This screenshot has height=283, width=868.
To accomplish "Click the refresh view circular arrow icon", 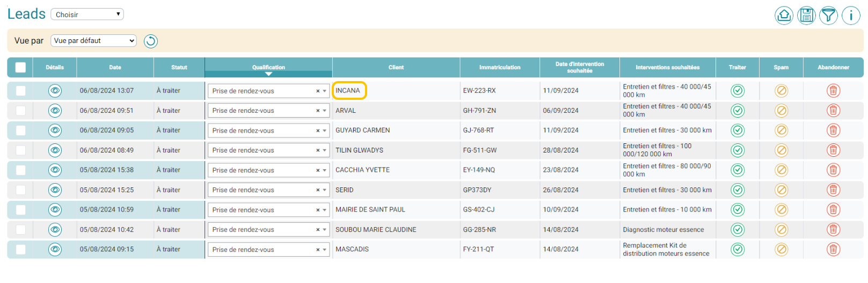I will 151,41.
